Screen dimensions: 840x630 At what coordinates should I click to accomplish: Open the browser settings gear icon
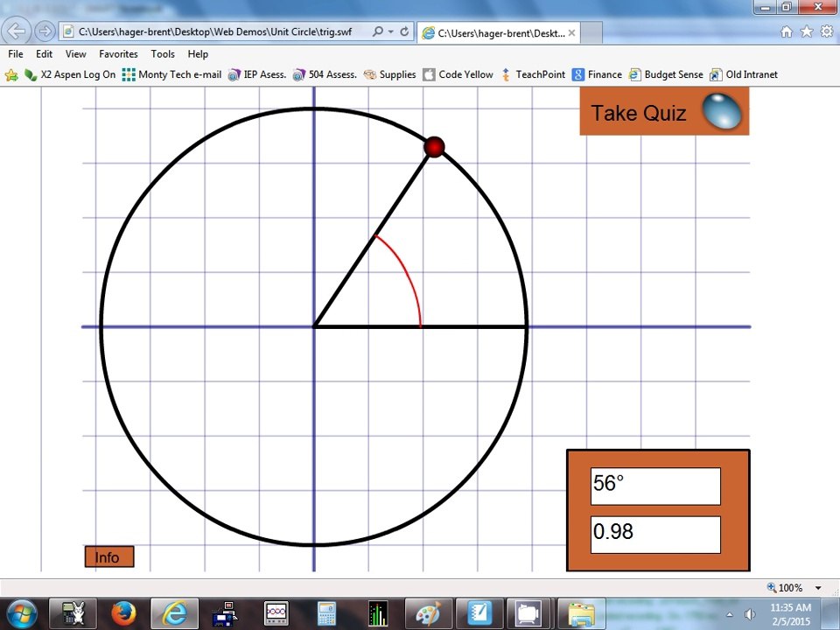[x=827, y=31]
